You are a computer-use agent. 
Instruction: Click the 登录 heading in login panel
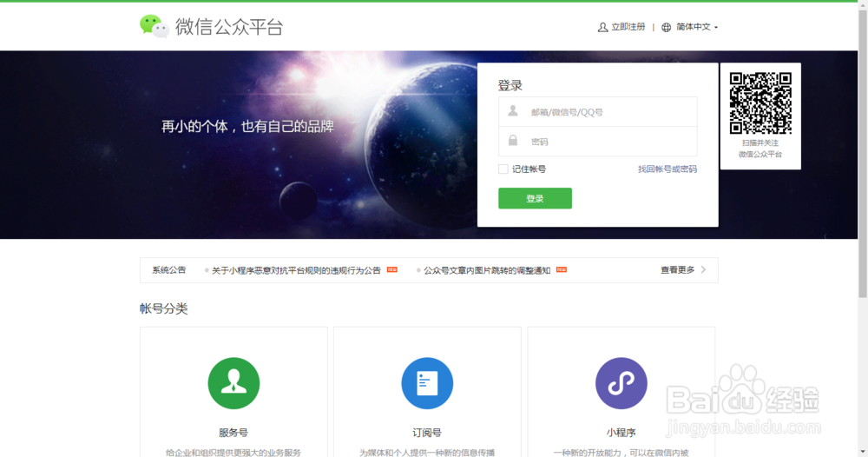510,85
